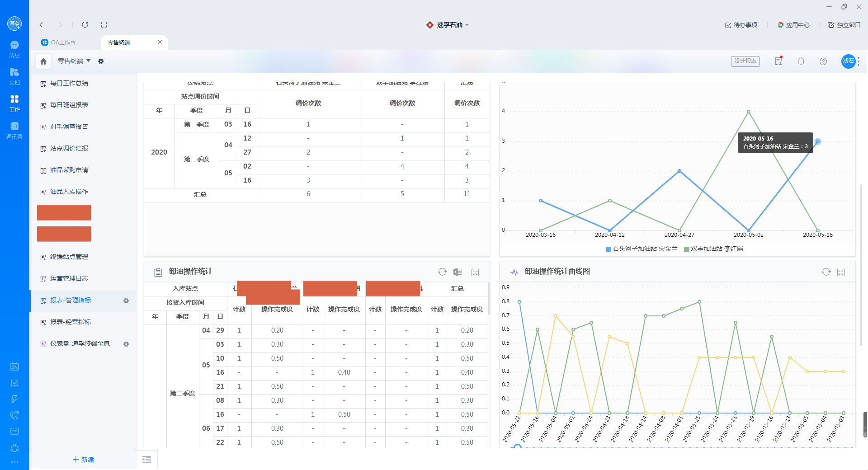The height and width of the screenshot is (470, 868).
Task: Open 每日班组报表 menu item
Action: point(69,105)
